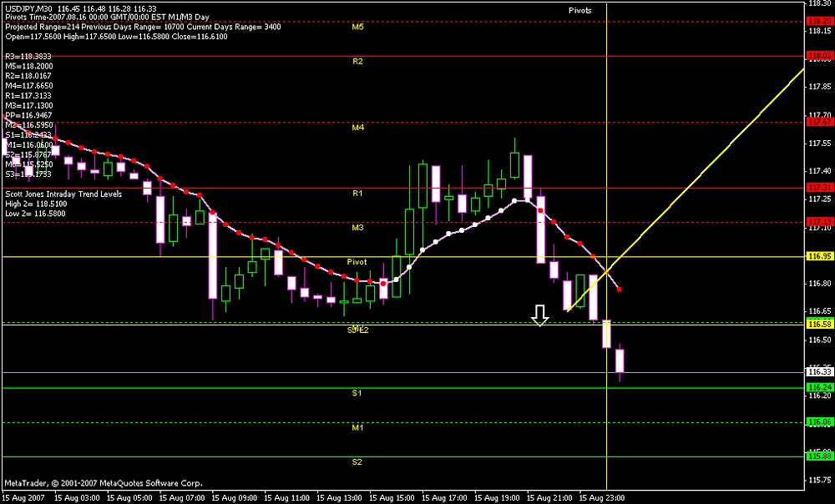Click the M3 level label
The height and width of the screenshot is (504, 835).
pyautogui.click(x=357, y=228)
